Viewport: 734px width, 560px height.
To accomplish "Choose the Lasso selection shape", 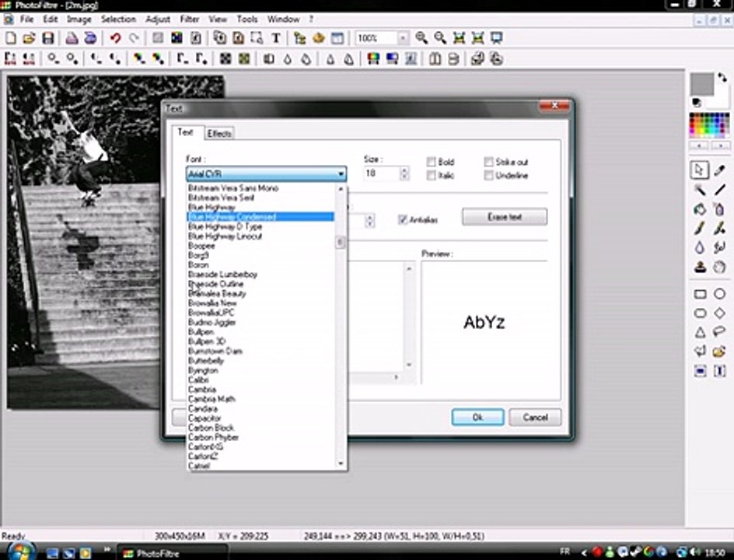I will (x=719, y=331).
